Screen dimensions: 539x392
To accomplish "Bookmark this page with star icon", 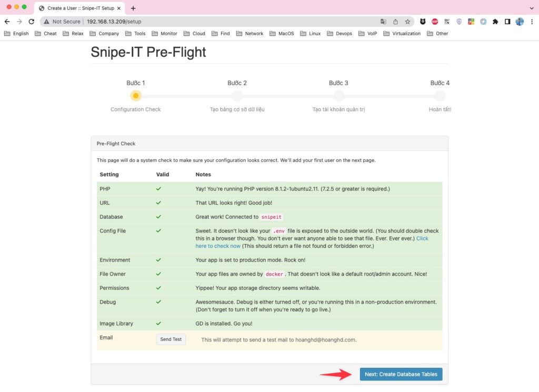I will [407, 22].
